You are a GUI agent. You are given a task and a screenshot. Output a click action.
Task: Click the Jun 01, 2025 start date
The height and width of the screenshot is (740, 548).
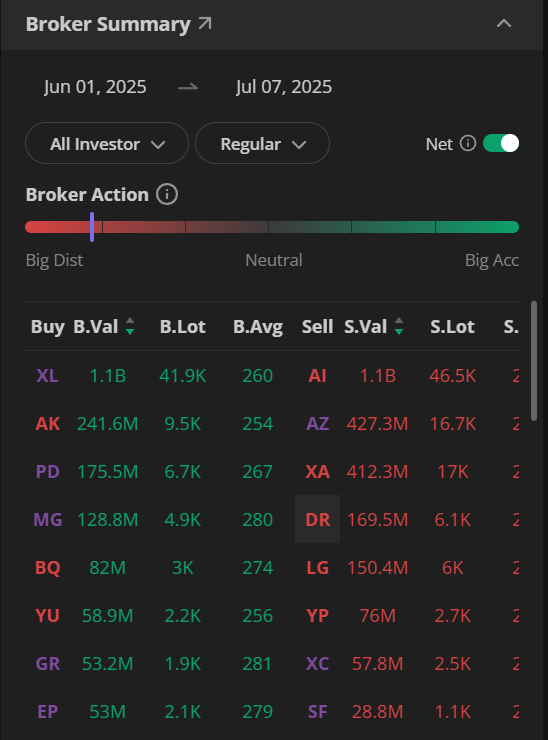click(x=95, y=87)
